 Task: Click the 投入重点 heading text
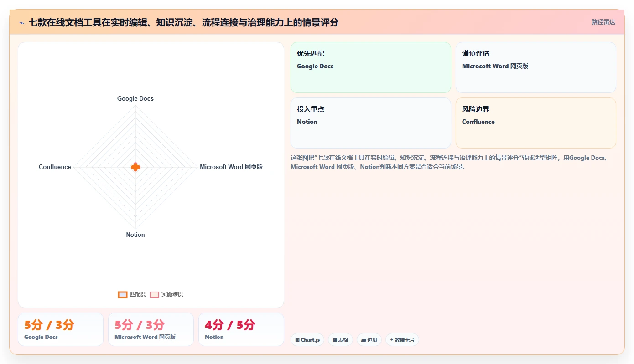click(x=311, y=109)
